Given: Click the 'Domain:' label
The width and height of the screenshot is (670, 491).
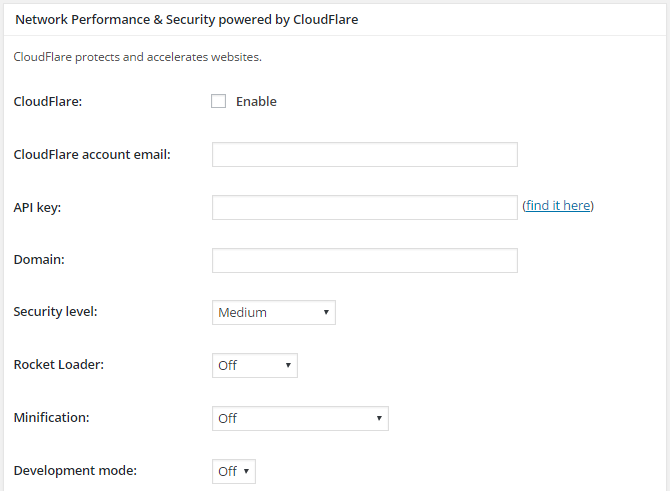Looking at the screenshot, I should tap(39, 260).
